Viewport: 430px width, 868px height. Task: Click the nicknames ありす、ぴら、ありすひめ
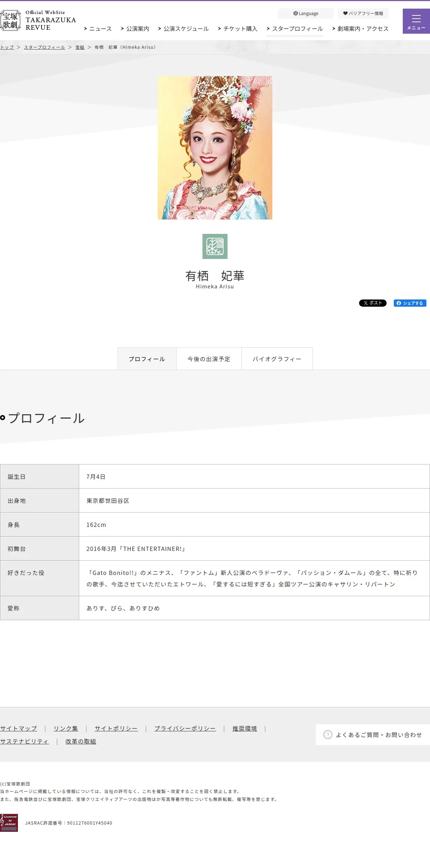[123, 608]
